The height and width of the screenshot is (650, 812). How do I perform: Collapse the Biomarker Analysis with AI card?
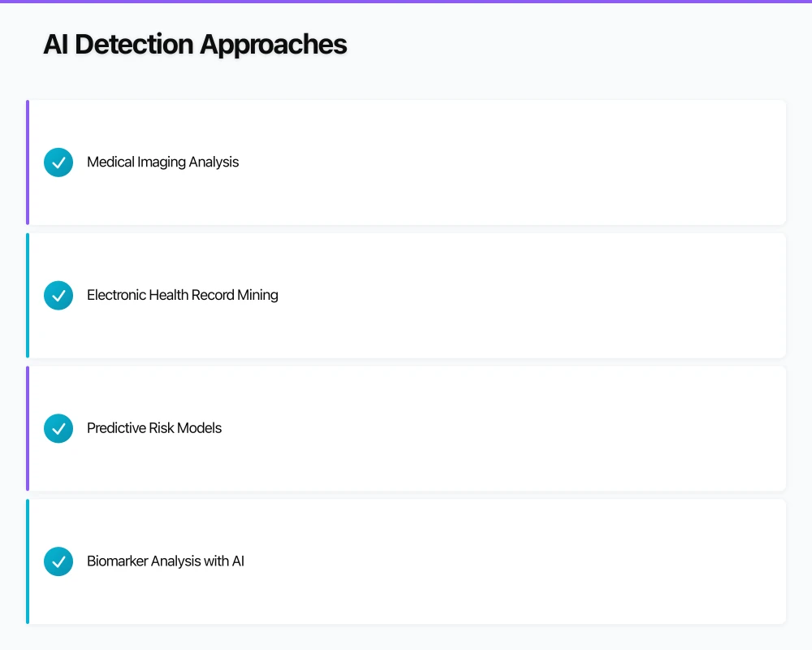[x=406, y=561]
